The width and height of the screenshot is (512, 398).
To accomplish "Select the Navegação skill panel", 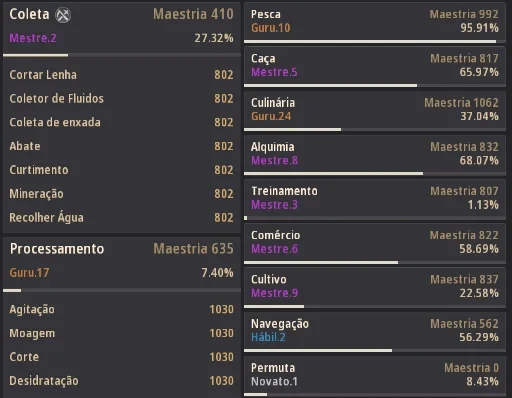I will [x=375, y=332].
